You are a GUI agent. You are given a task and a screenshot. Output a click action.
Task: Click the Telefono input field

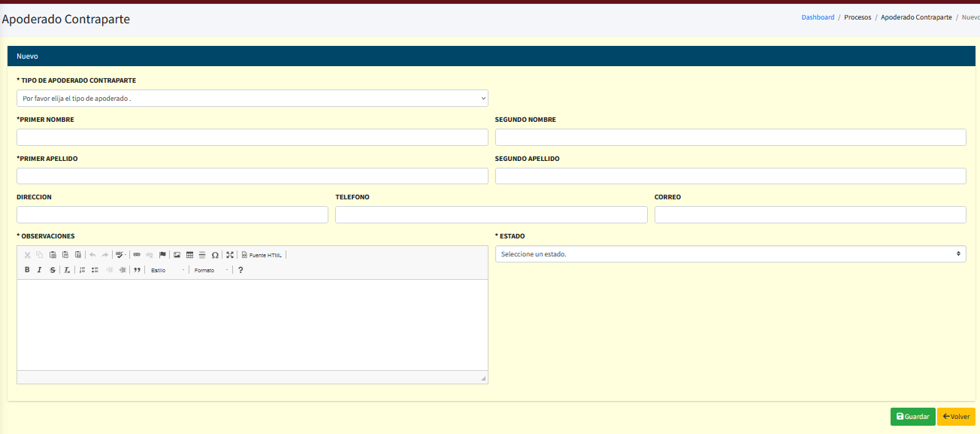click(x=492, y=215)
